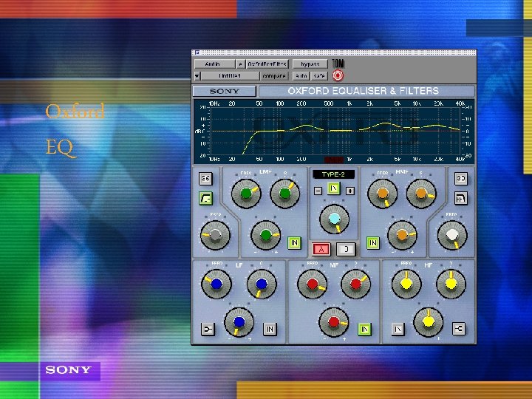Screen dimensions: 532x399
Task: Click the LMF gain knob
Action: pyautogui.click(x=265, y=235)
